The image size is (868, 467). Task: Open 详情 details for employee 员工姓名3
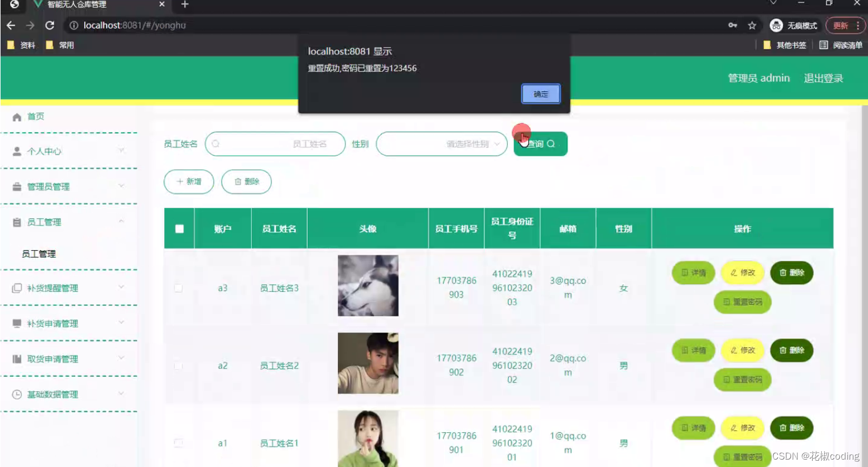click(x=693, y=273)
